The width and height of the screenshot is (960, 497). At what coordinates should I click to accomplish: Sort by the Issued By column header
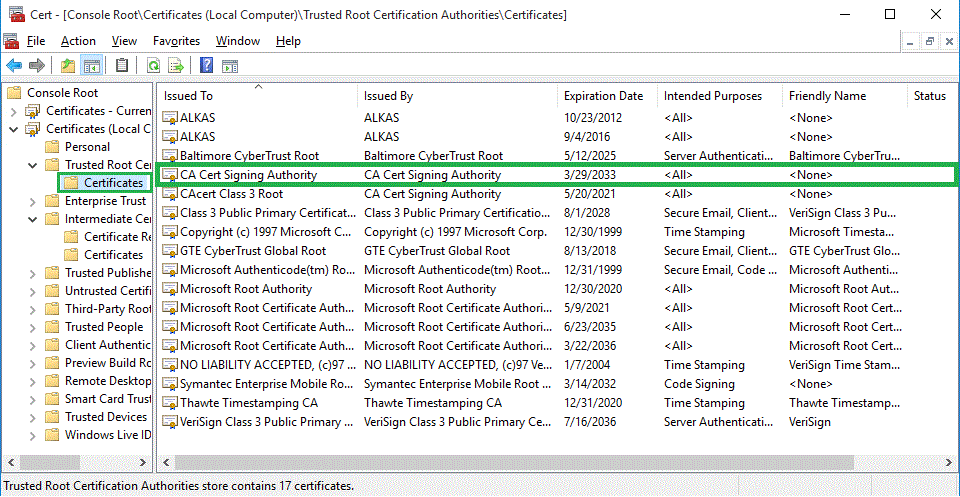[x=388, y=96]
